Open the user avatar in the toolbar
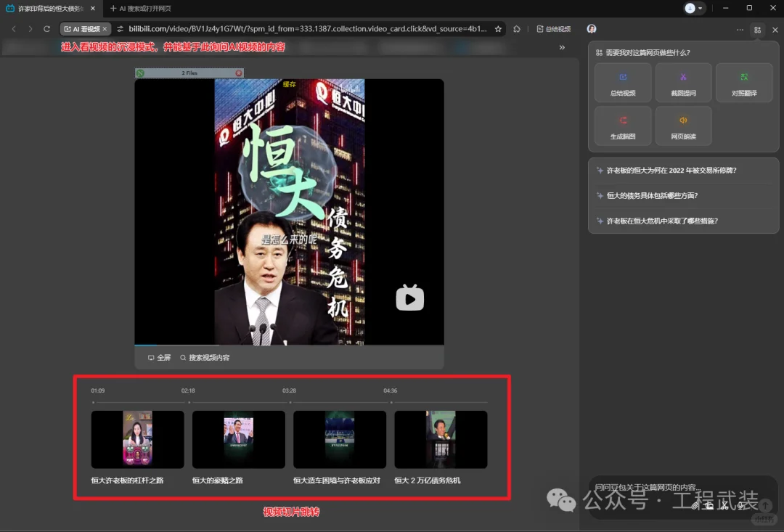Image resolution: width=784 pixels, height=532 pixels. tap(592, 29)
